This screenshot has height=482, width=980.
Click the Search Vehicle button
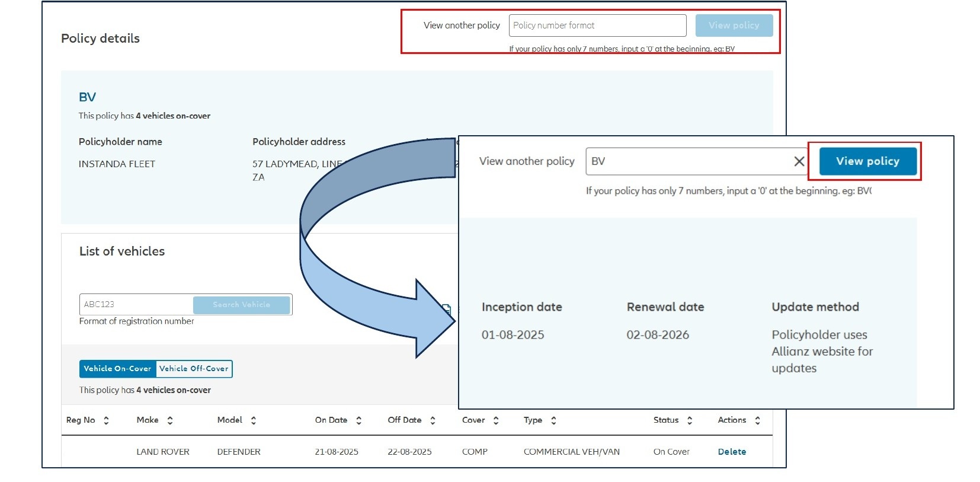tap(242, 305)
